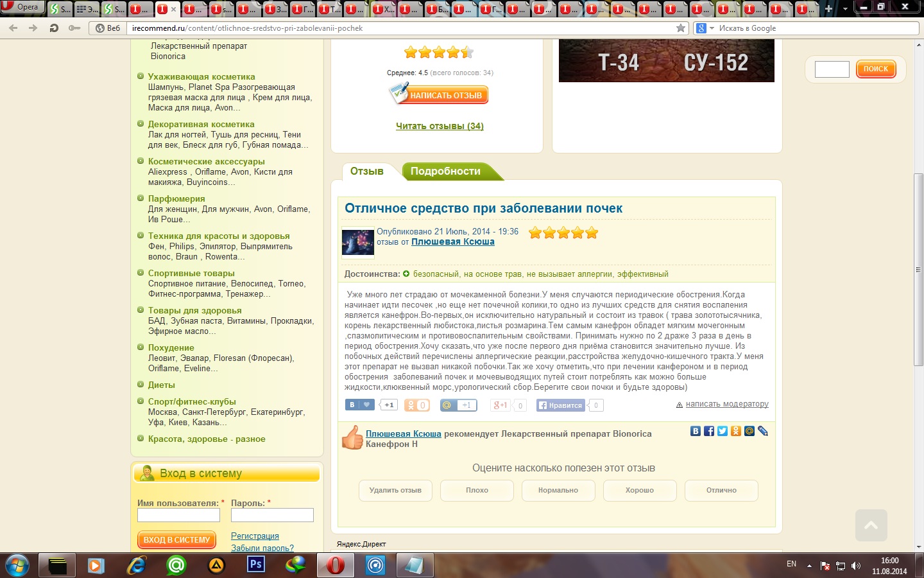The image size is (924, 578).
Task: Rate review as 'Плохо'
Action: [x=477, y=490]
